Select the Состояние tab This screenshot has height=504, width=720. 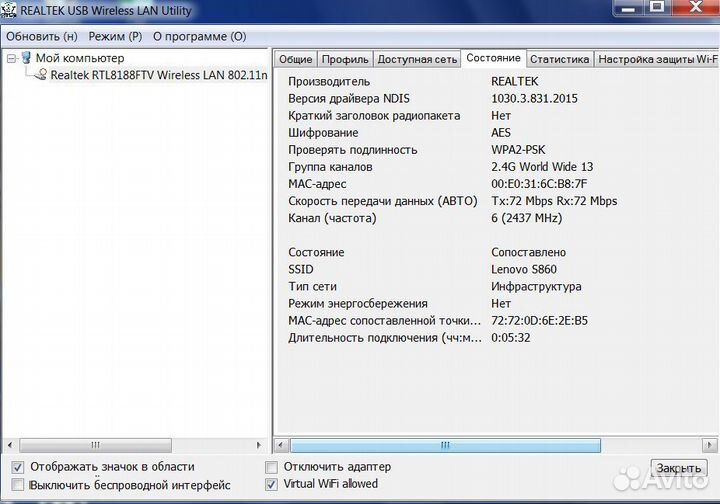click(494, 58)
